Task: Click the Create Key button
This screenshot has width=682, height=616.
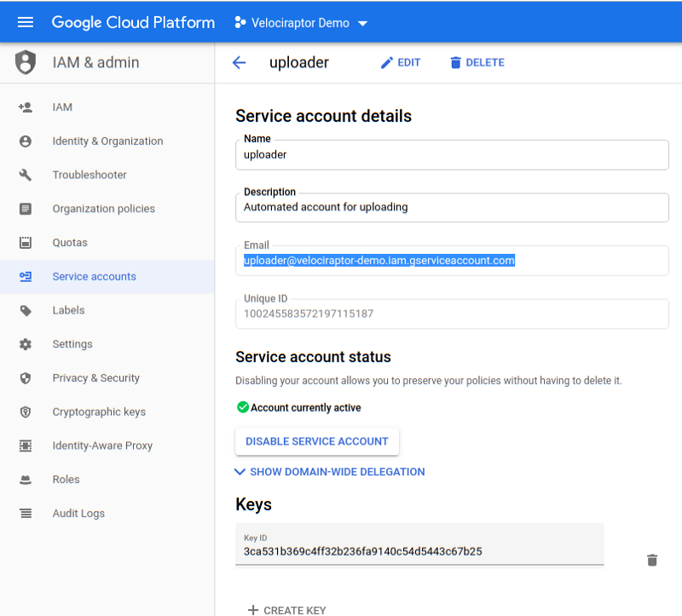Action: click(x=286, y=610)
